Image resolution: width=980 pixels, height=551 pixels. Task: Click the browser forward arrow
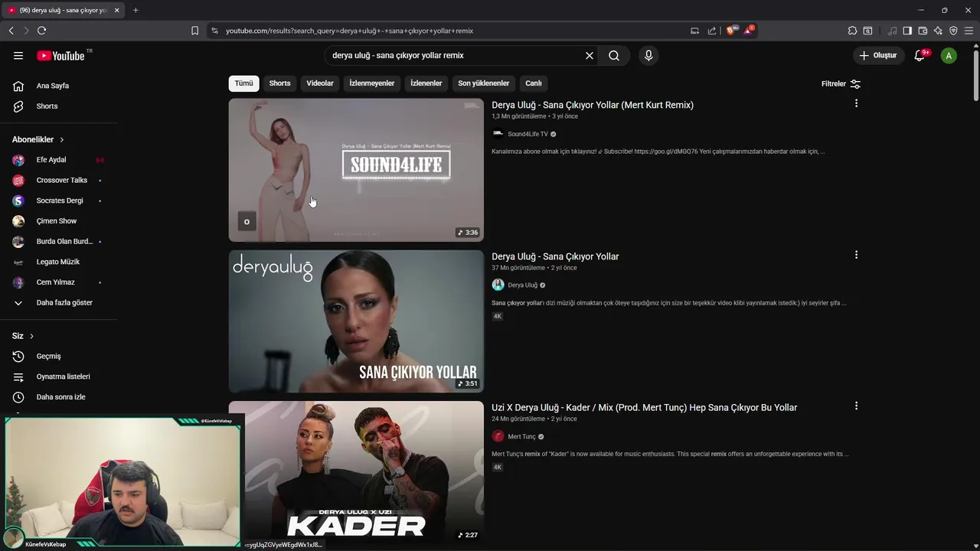(x=26, y=31)
